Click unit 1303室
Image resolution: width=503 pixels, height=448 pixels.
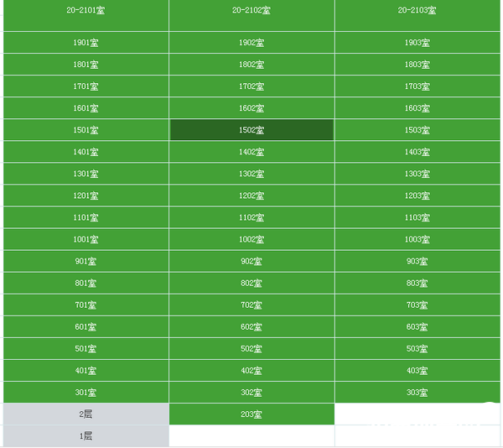[x=417, y=174]
